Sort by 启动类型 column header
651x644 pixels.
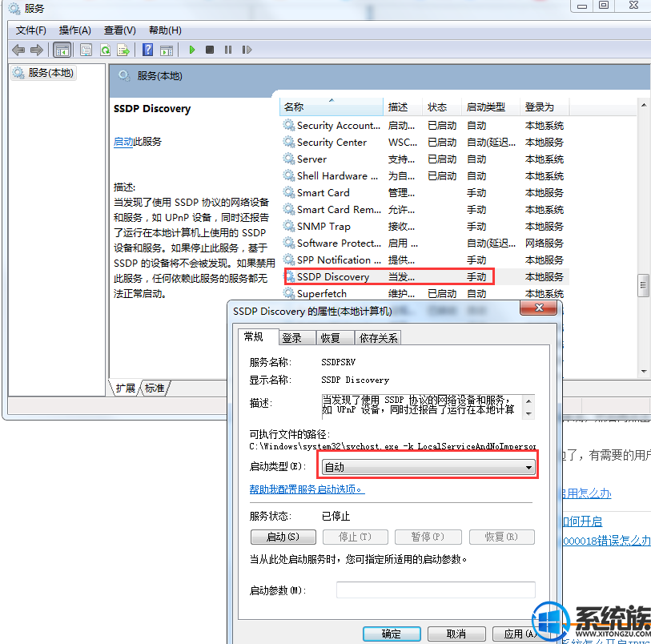[490, 107]
